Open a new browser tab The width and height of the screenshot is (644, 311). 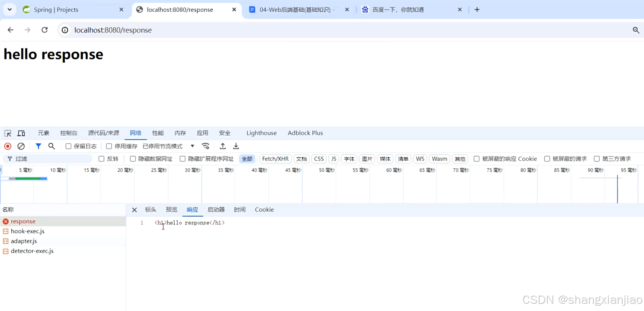pos(477,9)
